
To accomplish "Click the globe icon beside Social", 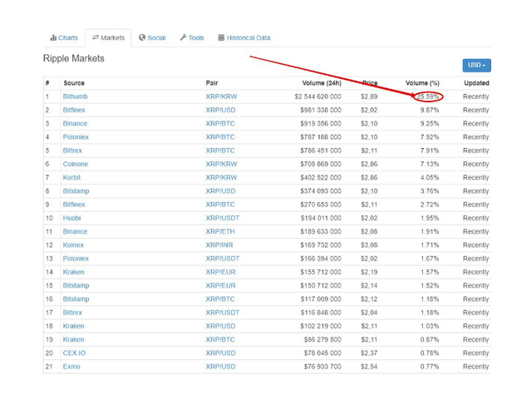I will click(x=142, y=37).
